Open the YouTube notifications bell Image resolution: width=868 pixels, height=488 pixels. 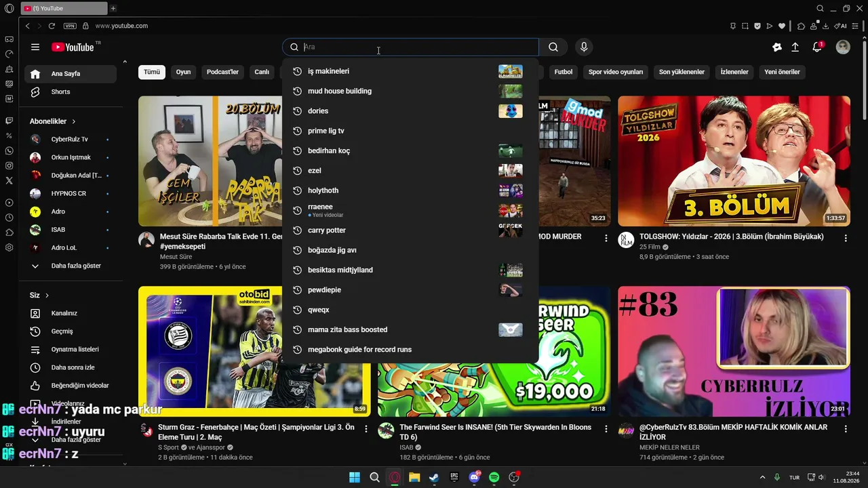click(x=817, y=47)
